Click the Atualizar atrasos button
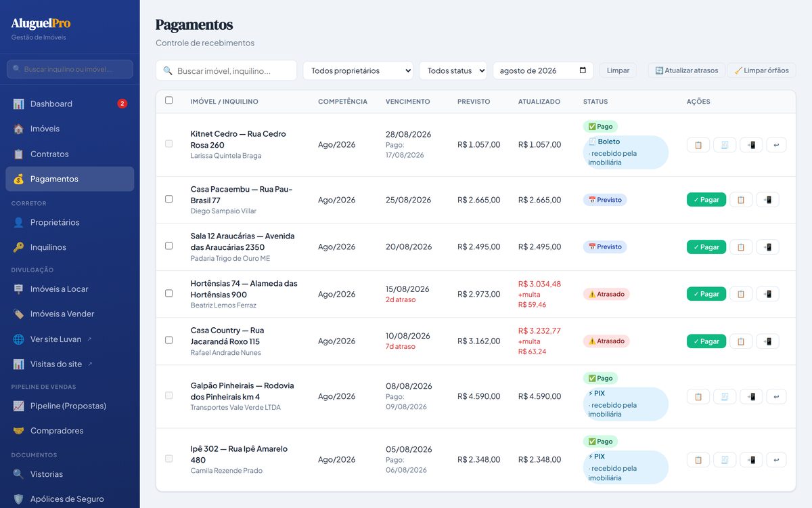This screenshot has width=812, height=508. tap(687, 70)
